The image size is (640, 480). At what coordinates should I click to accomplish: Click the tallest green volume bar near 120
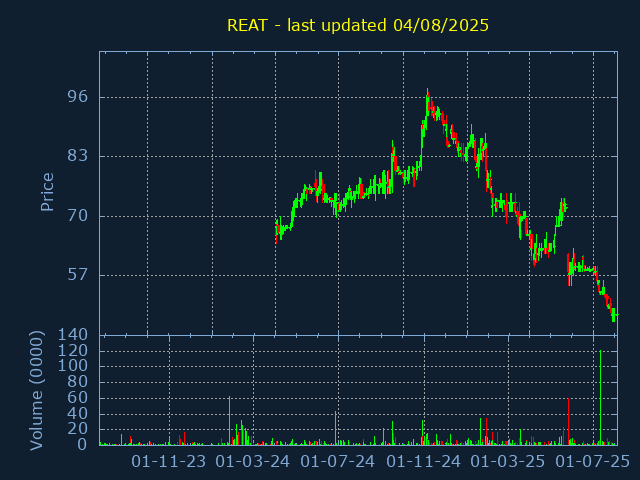pos(600,398)
